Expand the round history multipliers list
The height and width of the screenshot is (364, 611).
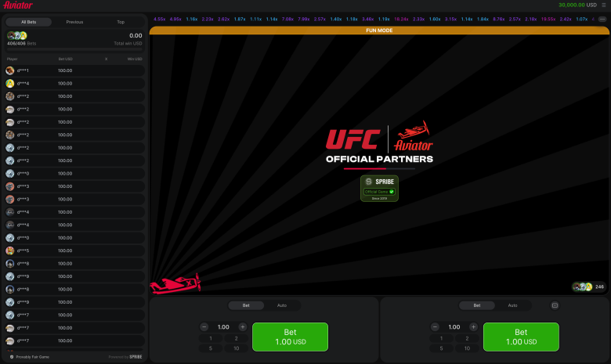(602, 19)
